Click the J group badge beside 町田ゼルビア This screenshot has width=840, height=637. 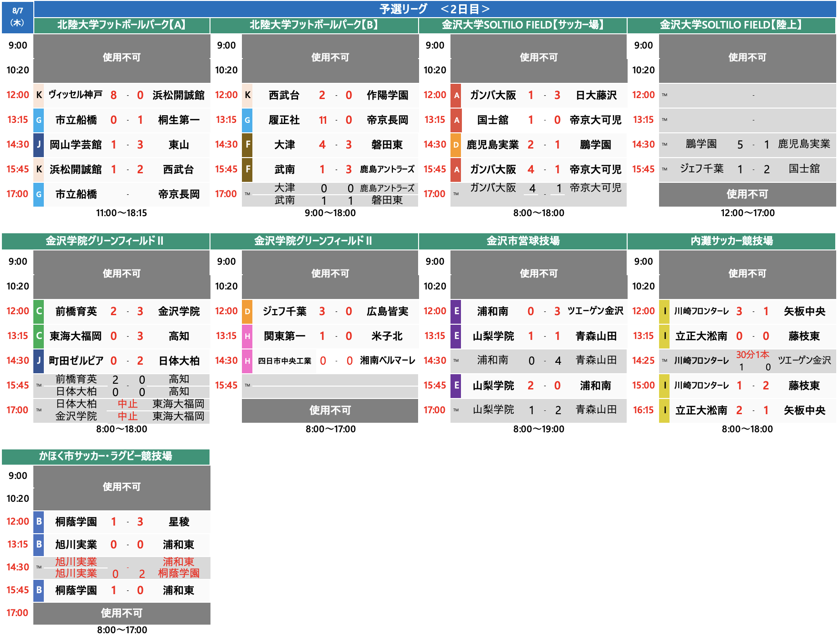point(39,361)
